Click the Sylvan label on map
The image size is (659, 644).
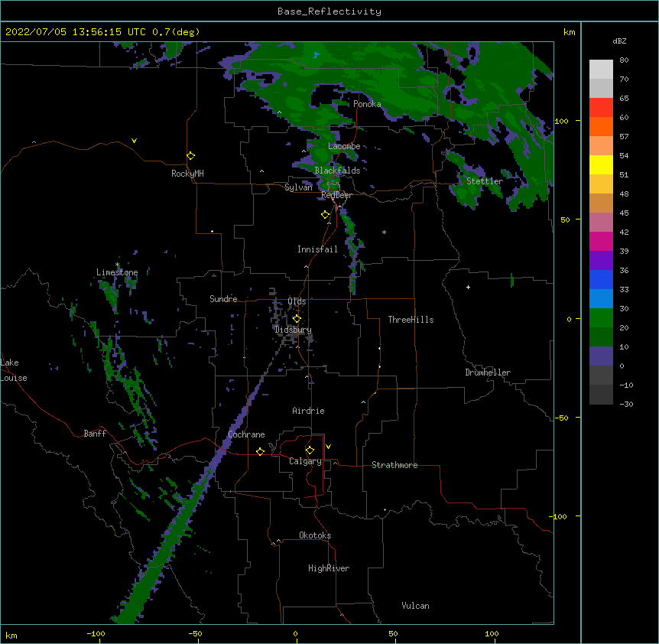point(298,187)
